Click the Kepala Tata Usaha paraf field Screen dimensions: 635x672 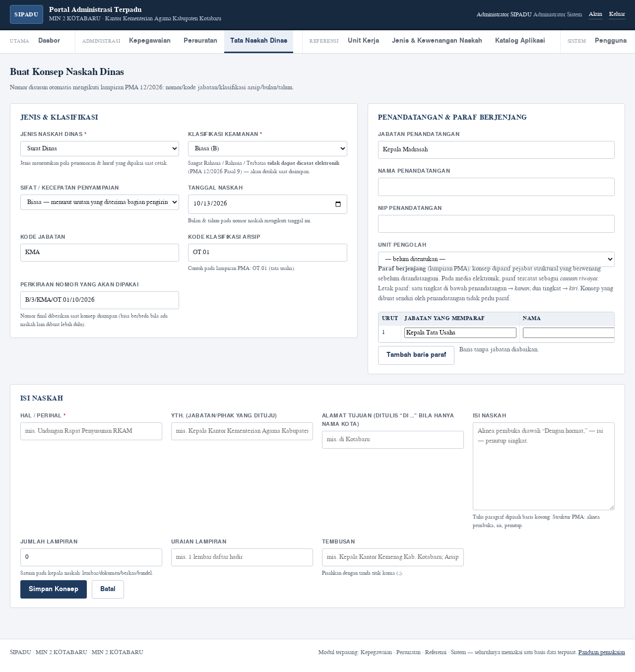[x=460, y=333]
